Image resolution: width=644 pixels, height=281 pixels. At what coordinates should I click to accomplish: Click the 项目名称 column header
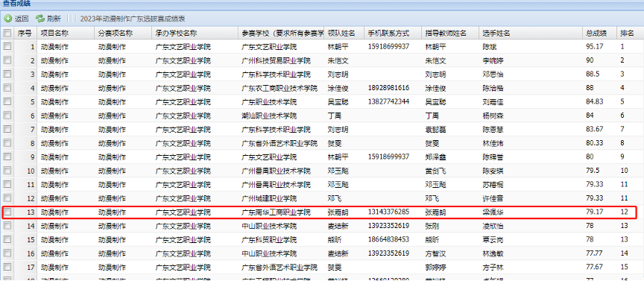(54, 33)
